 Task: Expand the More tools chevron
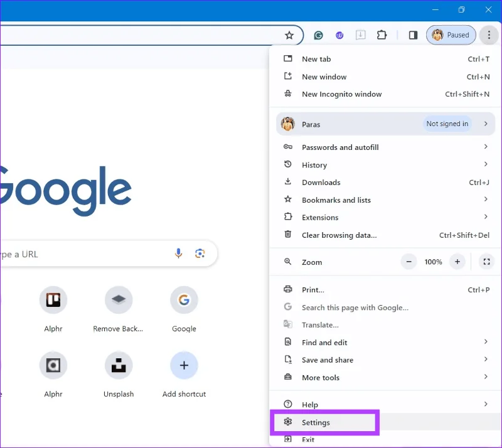click(486, 377)
